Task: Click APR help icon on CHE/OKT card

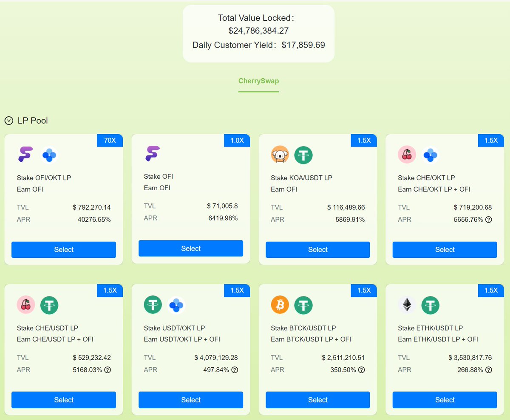Action: (489, 220)
